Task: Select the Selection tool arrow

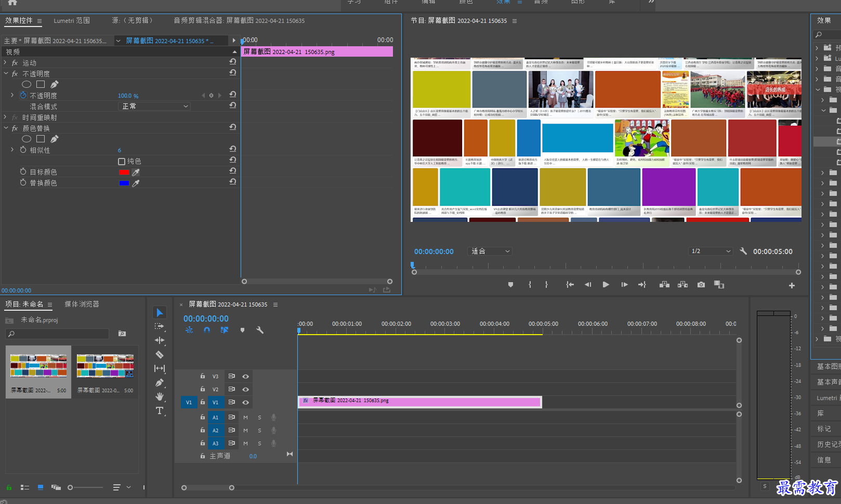Action: click(x=160, y=312)
